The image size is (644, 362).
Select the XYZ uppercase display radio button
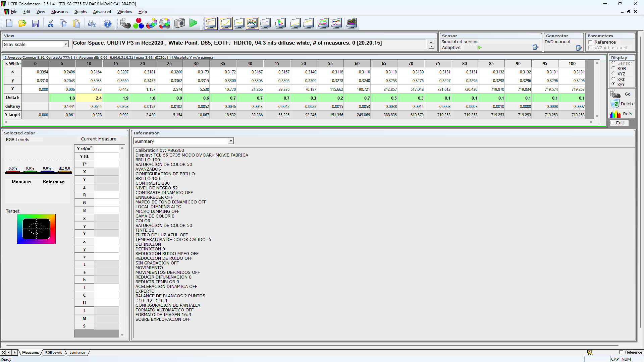(x=613, y=74)
